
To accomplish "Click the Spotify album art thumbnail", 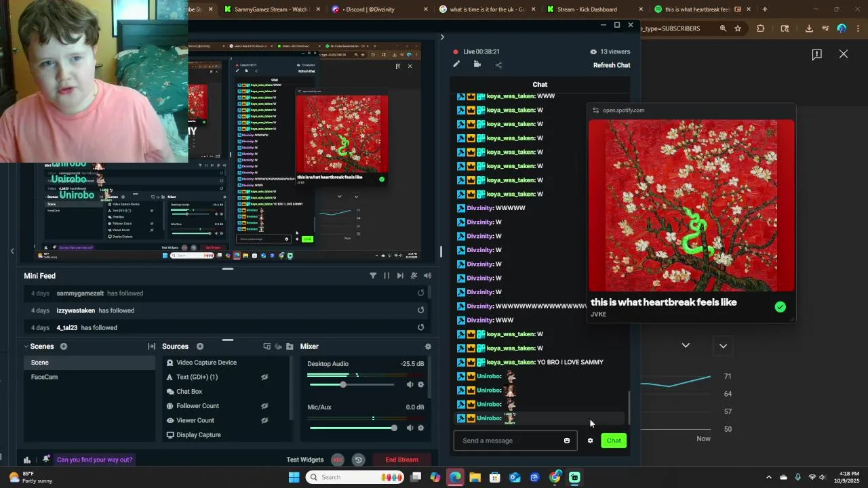I will tap(691, 205).
